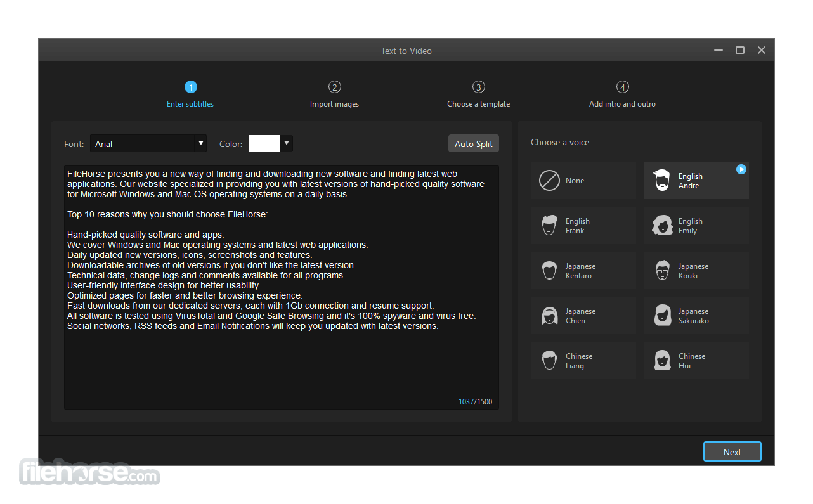Proceed with the Next button
This screenshot has height=504, width=813.
pos(732,452)
